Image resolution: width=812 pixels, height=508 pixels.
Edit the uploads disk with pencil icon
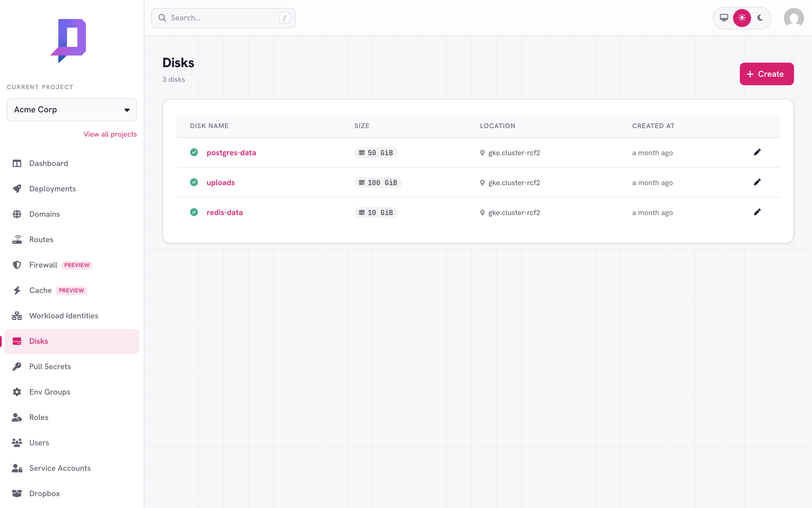[x=757, y=182]
